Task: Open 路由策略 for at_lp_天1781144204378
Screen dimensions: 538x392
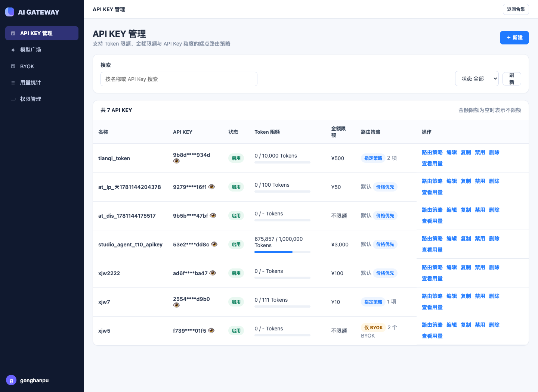Action: [432, 181]
